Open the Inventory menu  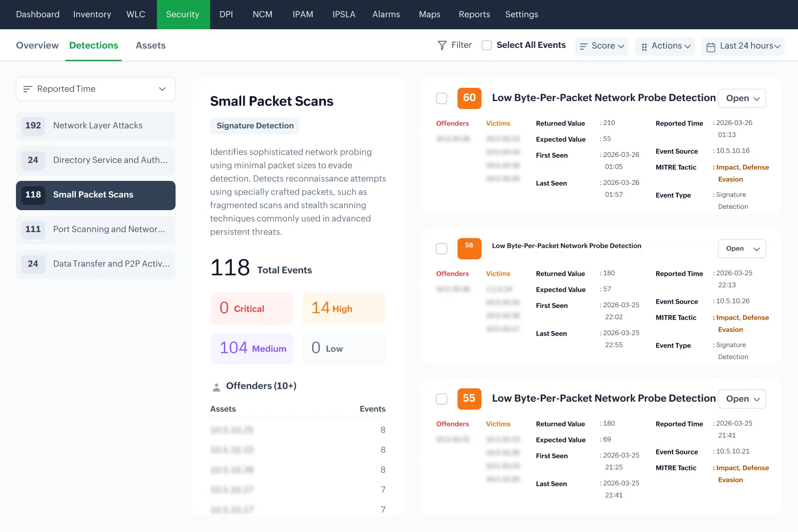[x=92, y=15]
